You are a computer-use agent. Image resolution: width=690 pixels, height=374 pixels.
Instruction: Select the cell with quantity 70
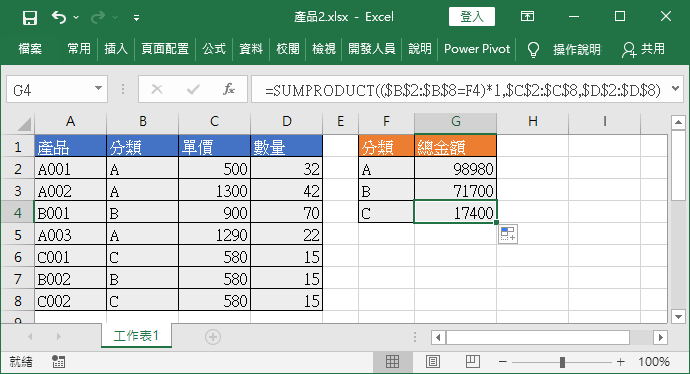286,213
